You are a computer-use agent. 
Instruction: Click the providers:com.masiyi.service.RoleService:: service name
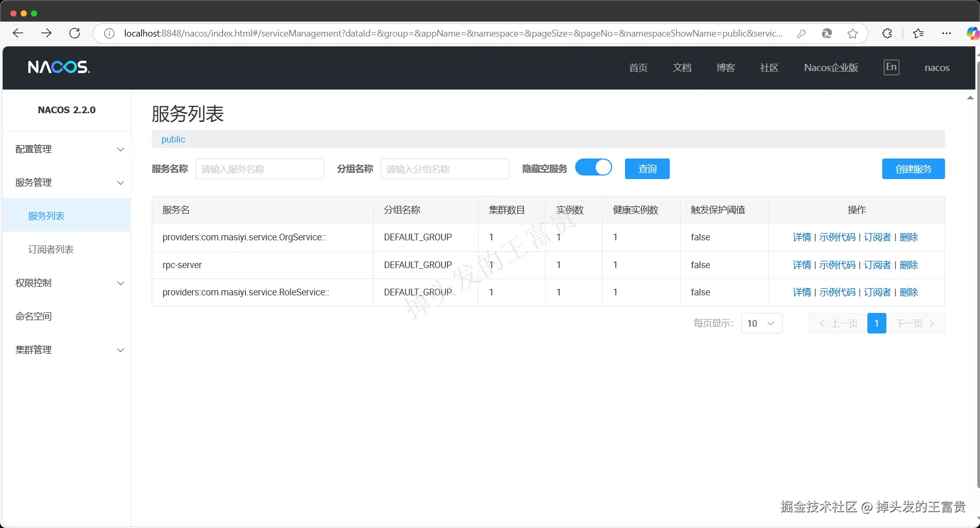(246, 292)
